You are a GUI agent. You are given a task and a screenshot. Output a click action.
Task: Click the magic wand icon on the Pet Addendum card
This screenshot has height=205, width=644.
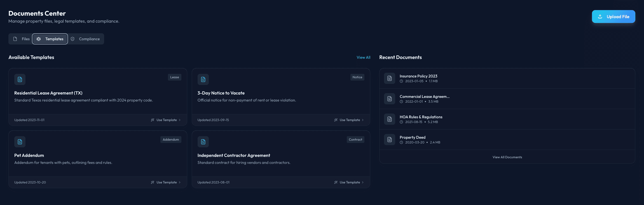[x=153, y=182]
